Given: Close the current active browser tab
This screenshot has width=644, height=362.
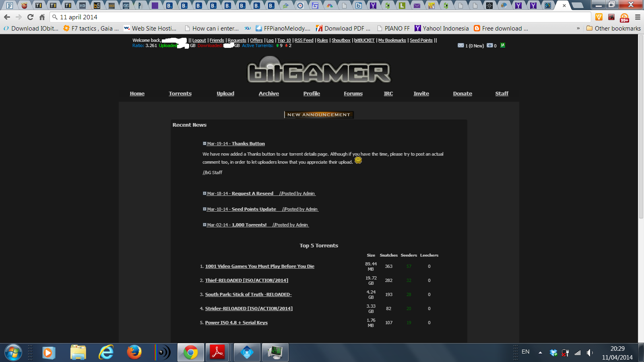Looking at the screenshot, I should [x=564, y=6].
